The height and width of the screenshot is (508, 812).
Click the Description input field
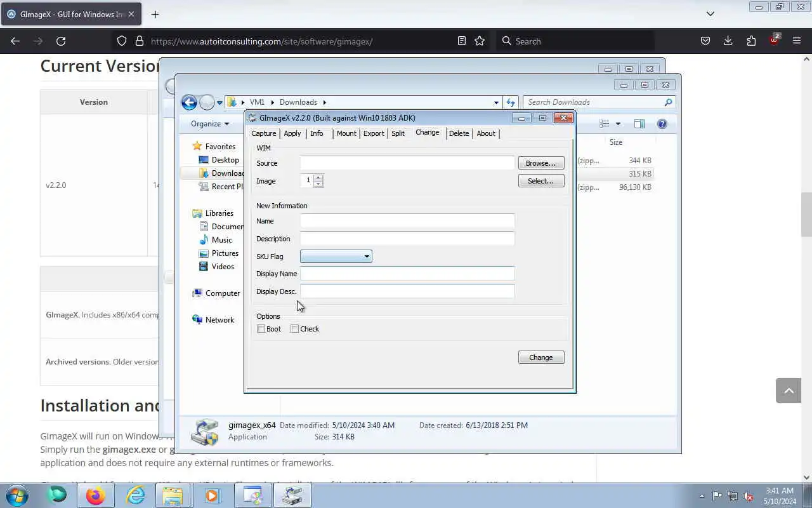407,239
